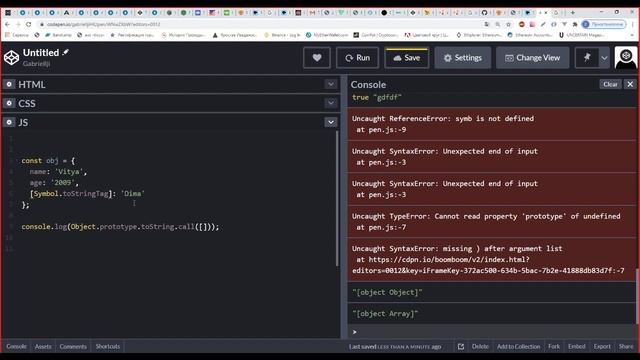This screenshot has height=360, width=640.
Task: Click Delete in the footer
Action: (x=480, y=347)
